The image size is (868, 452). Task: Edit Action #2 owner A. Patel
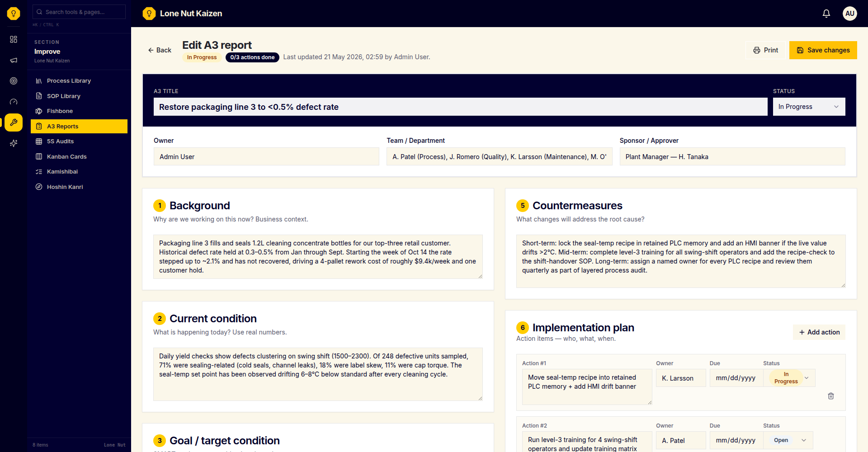point(681,440)
